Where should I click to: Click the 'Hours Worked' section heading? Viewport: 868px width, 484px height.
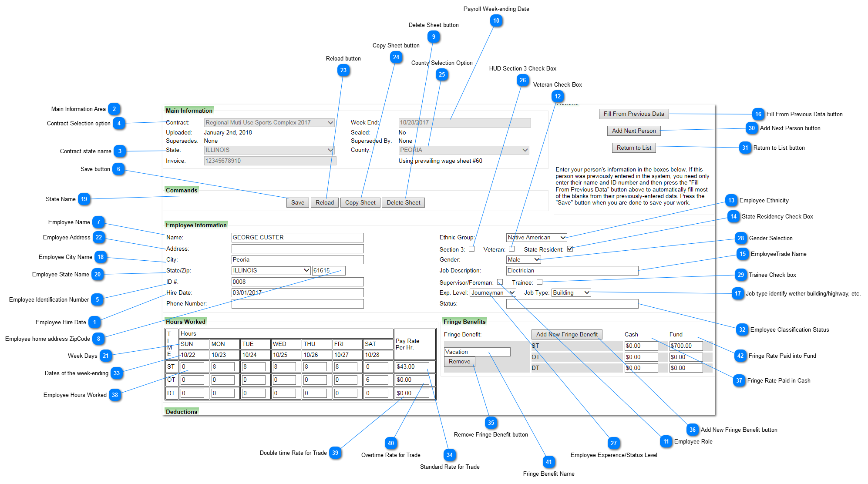(185, 322)
